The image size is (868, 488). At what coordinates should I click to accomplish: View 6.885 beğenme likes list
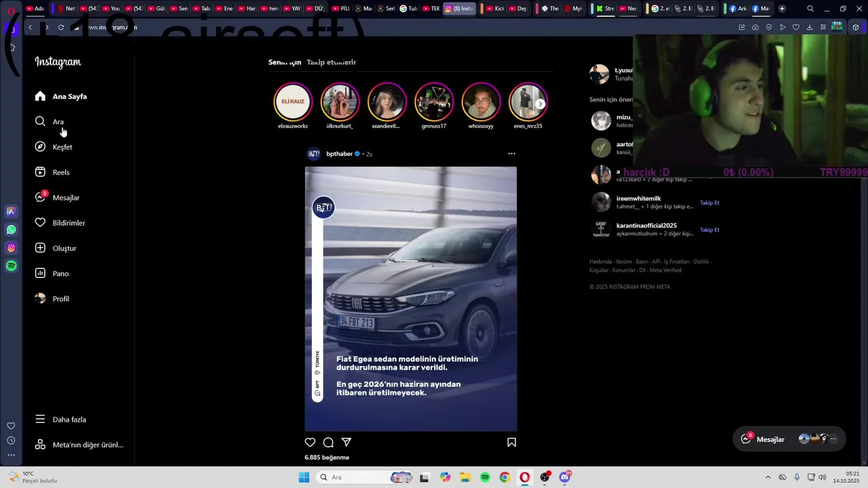(327, 457)
